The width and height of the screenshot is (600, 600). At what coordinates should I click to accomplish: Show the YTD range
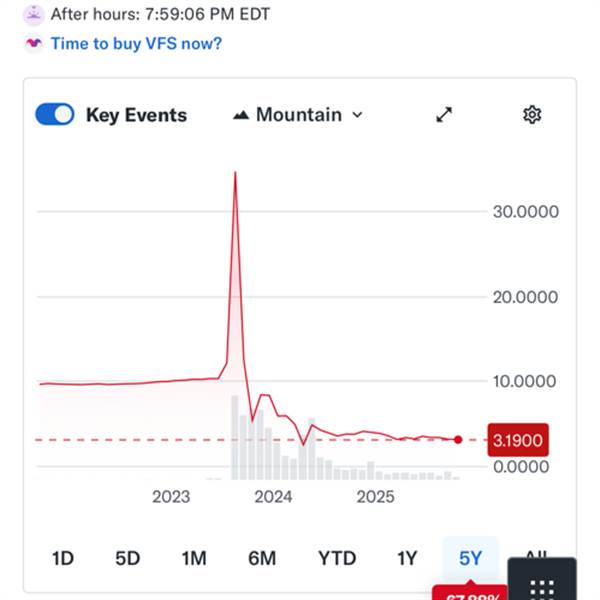[337, 558]
